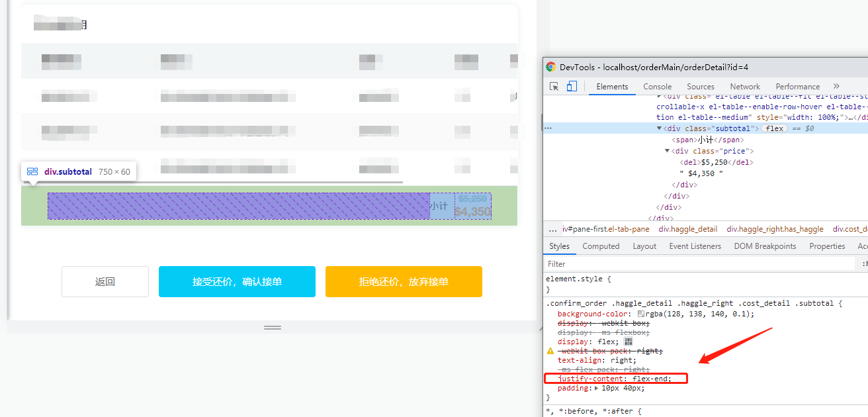Open the Computed styles tab
The width and height of the screenshot is (868, 417).
pos(601,246)
